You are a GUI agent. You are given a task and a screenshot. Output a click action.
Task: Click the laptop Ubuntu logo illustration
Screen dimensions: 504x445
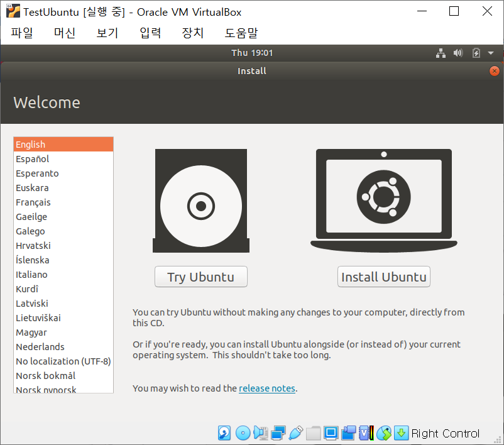(x=384, y=201)
